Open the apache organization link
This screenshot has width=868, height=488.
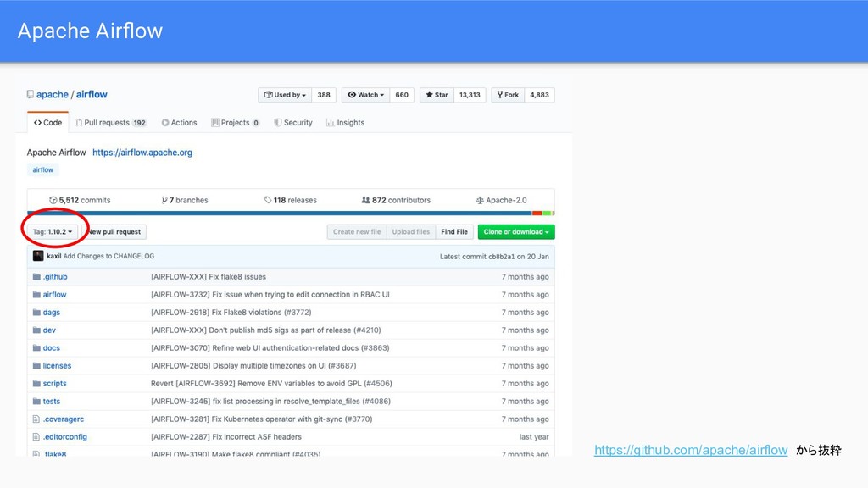(53, 95)
